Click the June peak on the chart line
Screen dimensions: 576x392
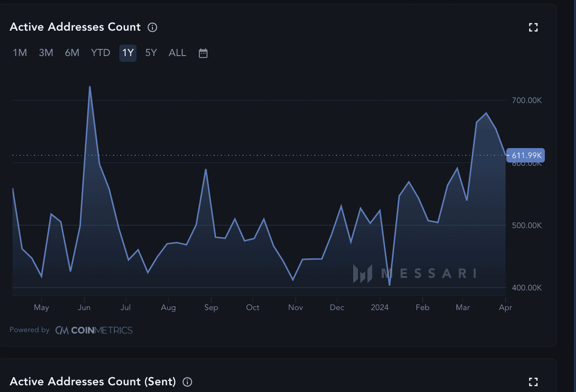pos(90,87)
